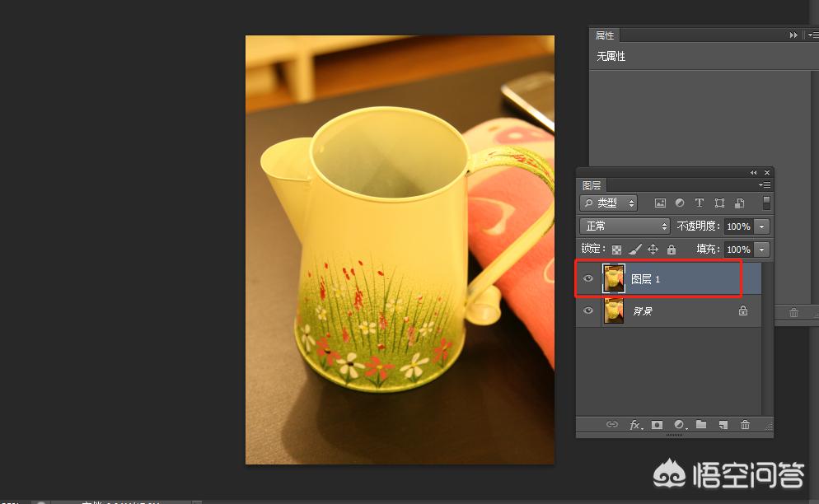
Task: Hide 背景 layer using its eye icon
Action: (x=588, y=310)
